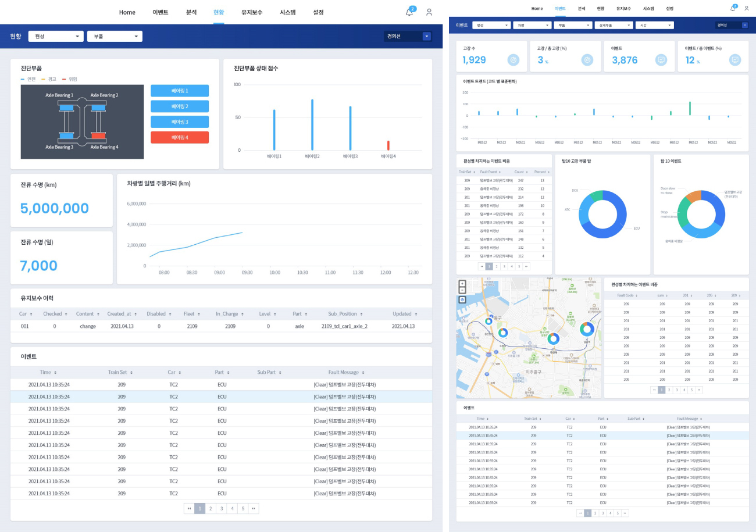
Task: Expand the 편성 dropdown in left 현황 bar
Action: (x=56, y=36)
